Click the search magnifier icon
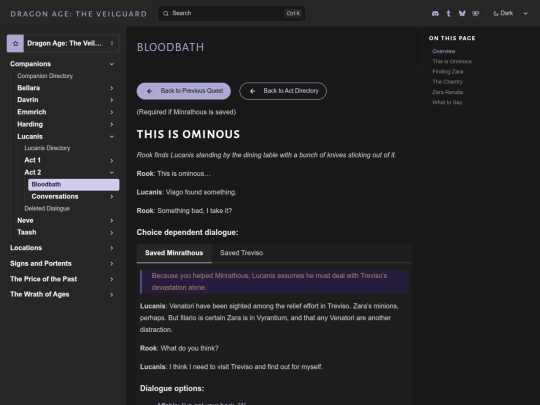The height and width of the screenshot is (405, 540). (166, 13)
